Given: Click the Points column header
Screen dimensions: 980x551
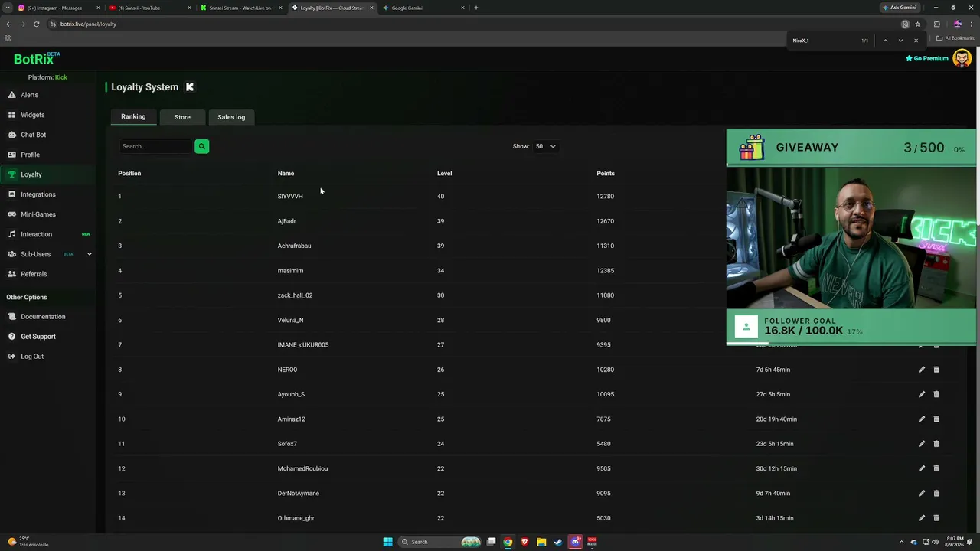Looking at the screenshot, I should [606, 174].
